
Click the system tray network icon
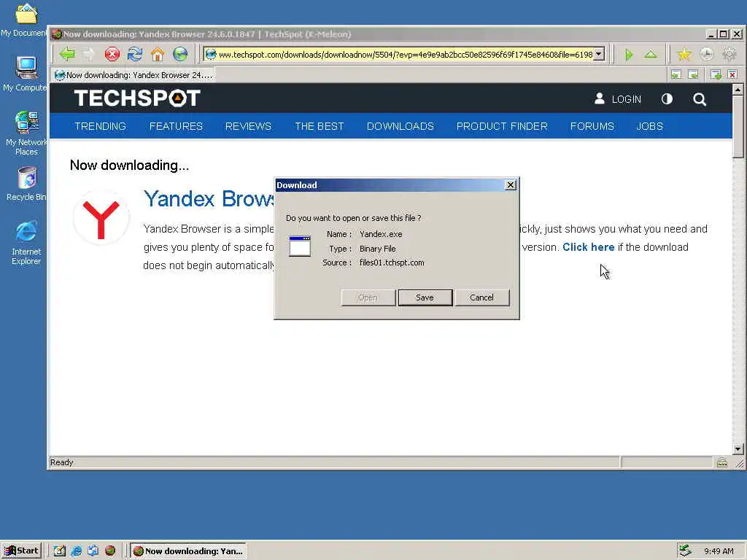tap(685, 551)
